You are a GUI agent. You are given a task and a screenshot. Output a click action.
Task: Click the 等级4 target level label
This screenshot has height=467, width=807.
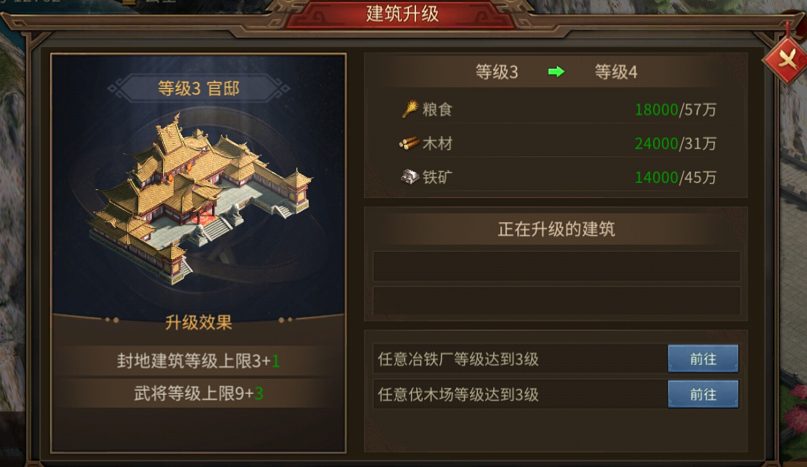(x=616, y=72)
